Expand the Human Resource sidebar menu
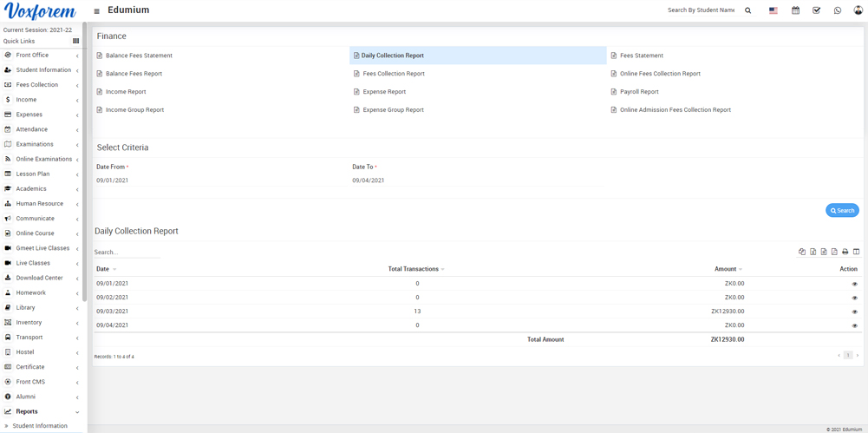The height and width of the screenshot is (433, 868). pos(39,204)
